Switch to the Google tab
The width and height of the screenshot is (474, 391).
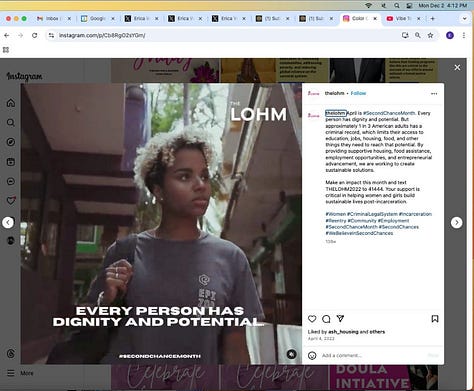pos(97,19)
